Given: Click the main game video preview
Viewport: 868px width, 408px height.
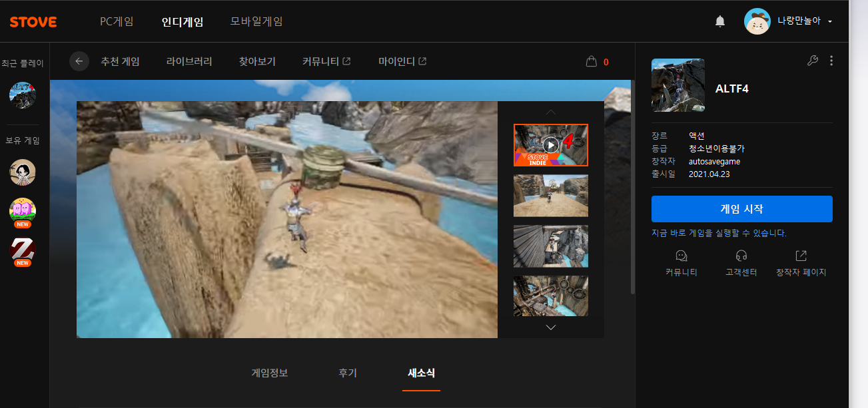Looking at the screenshot, I should pos(287,220).
